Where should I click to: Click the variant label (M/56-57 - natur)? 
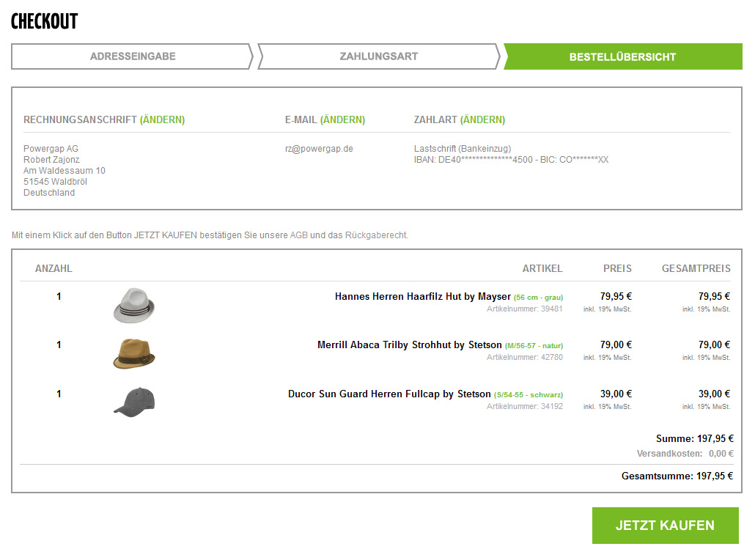pyautogui.click(x=534, y=346)
